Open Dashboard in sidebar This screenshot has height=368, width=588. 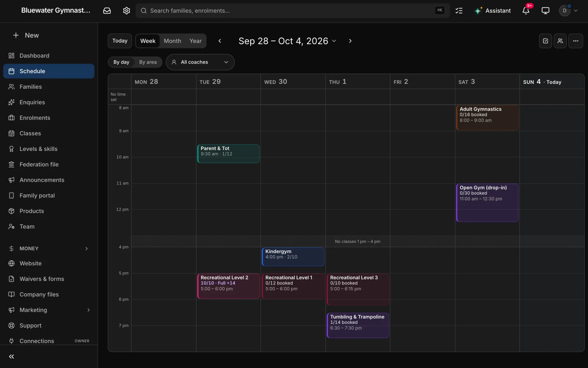(x=49, y=56)
